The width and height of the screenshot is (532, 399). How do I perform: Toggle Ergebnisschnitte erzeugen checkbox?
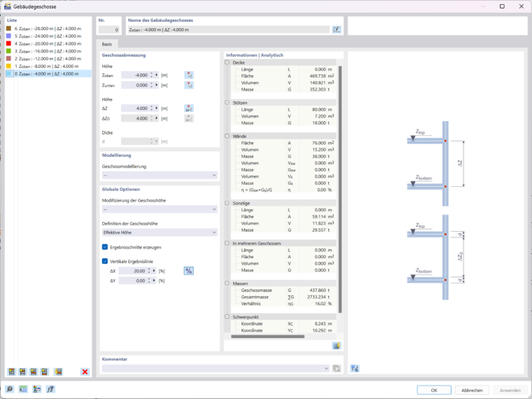(x=105, y=247)
